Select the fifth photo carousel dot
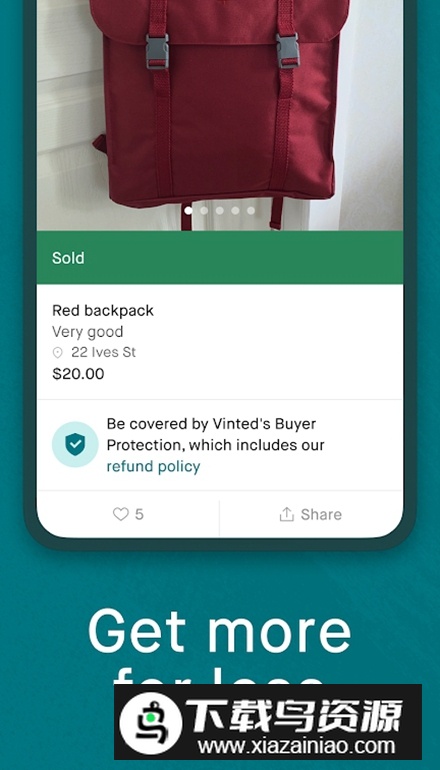 pos(251,210)
